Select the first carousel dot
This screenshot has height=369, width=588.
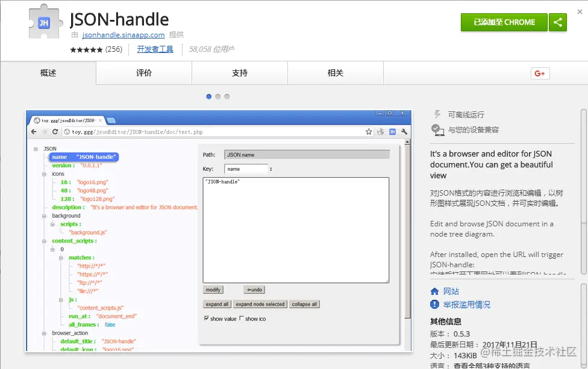tap(209, 96)
